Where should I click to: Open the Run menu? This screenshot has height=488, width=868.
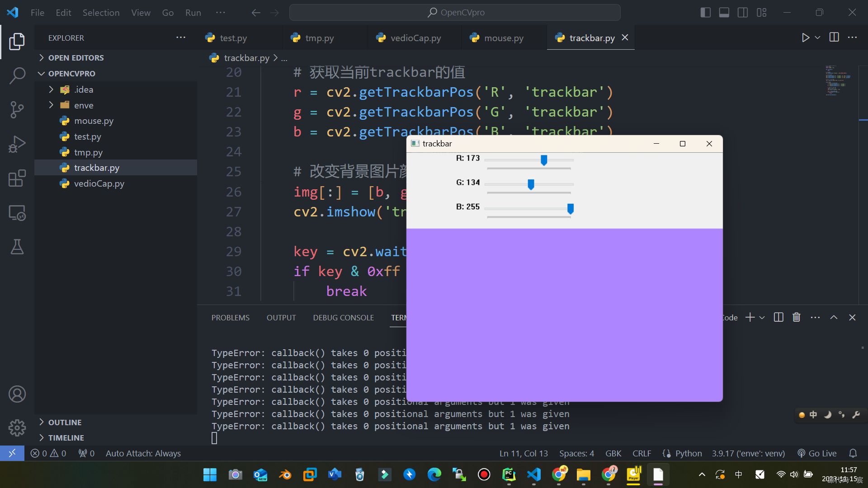click(x=193, y=13)
